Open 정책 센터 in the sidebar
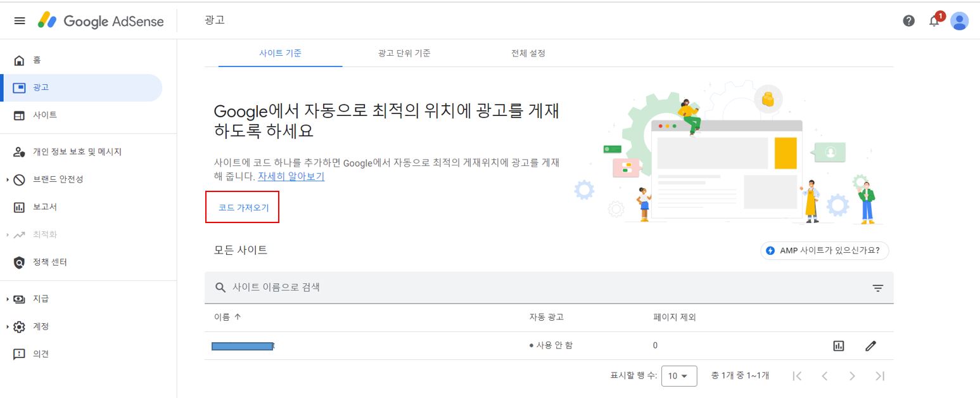980x398 pixels. [x=81, y=262]
